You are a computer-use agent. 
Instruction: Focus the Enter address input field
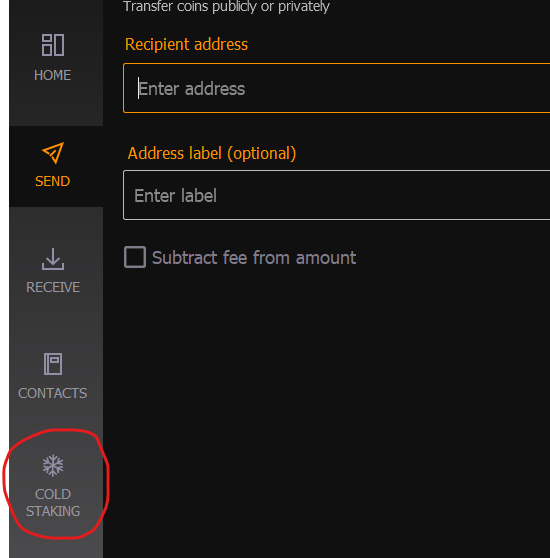(337, 88)
